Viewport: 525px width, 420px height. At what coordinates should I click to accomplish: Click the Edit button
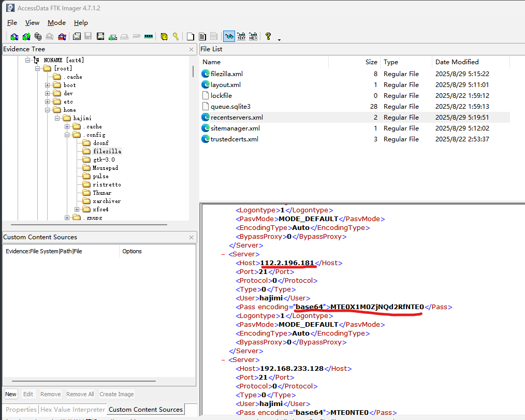click(28, 394)
